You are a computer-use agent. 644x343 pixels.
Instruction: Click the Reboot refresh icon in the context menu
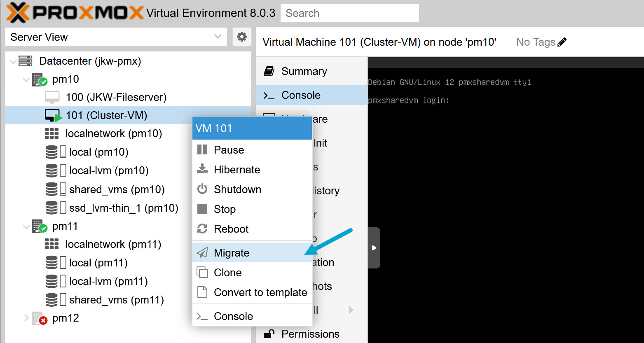point(202,229)
